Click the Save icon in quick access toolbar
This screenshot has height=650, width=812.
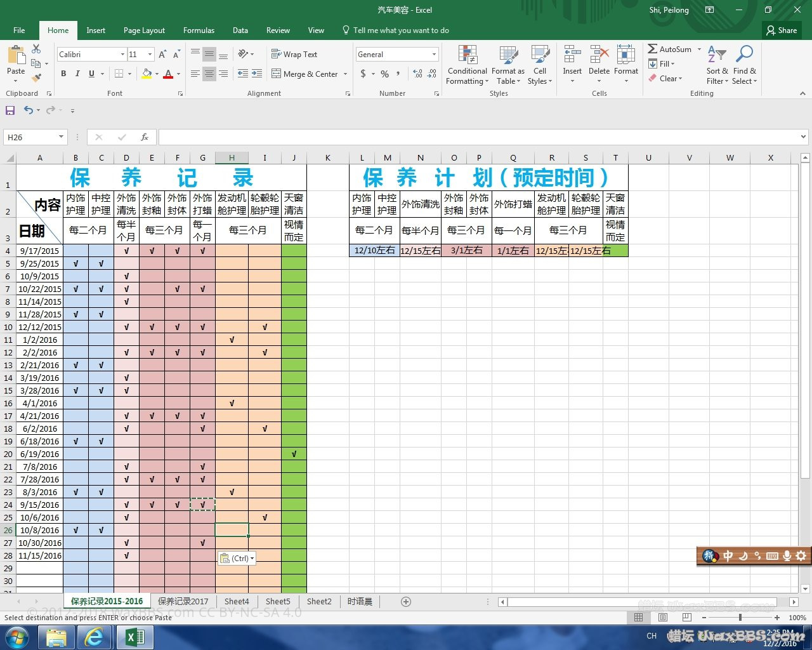coord(10,110)
